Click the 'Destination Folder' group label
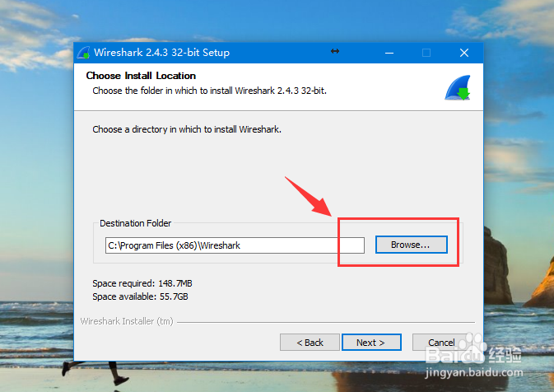The height and width of the screenshot is (392, 554). pos(135,223)
